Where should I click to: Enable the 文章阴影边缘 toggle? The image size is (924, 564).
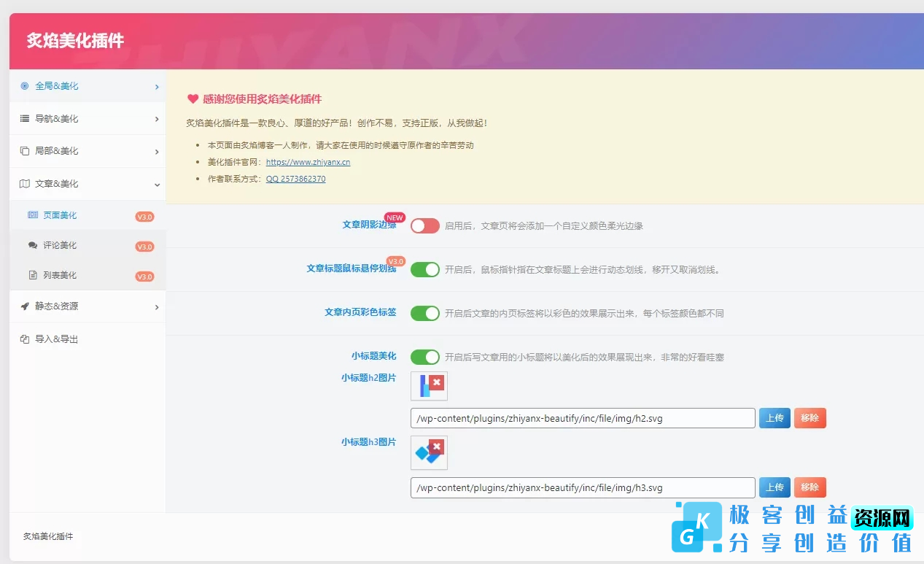point(424,226)
